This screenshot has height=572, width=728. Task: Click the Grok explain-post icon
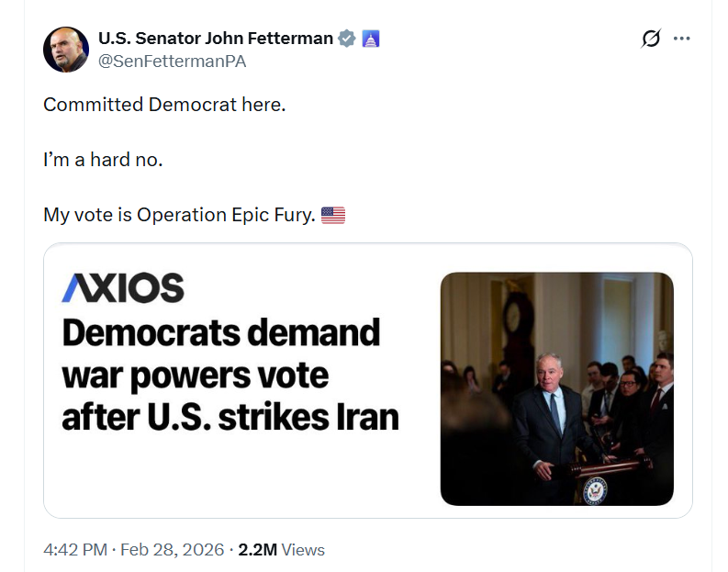651,39
